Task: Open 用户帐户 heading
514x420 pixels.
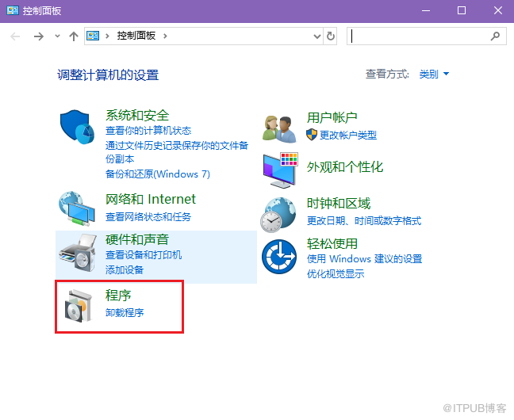Action: [x=332, y=117]
